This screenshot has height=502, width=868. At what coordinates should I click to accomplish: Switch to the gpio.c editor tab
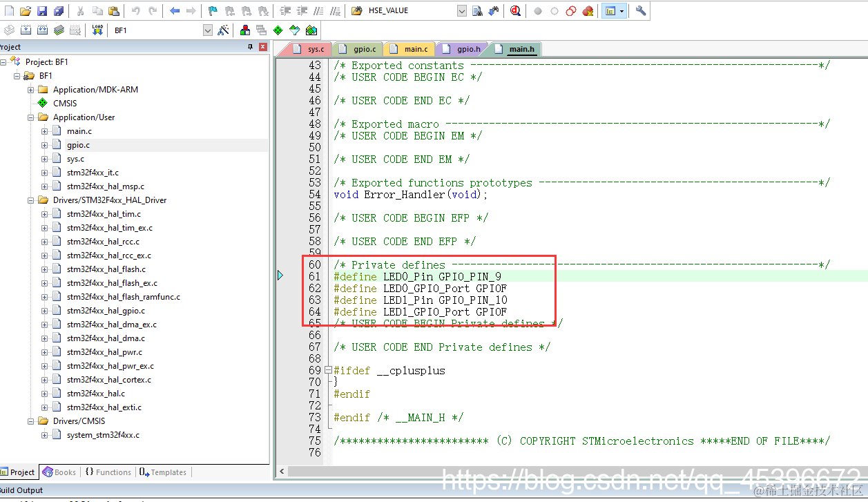coord(358,49)
